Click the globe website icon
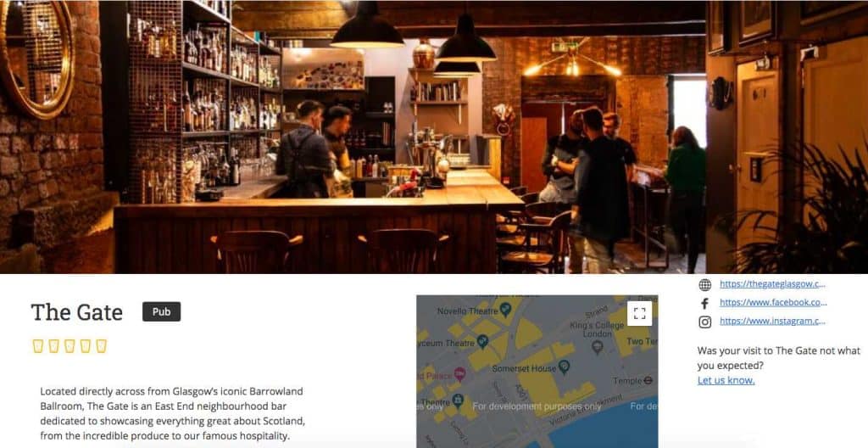The height and width of the screenshot is (448, 868). coord(704,284)
